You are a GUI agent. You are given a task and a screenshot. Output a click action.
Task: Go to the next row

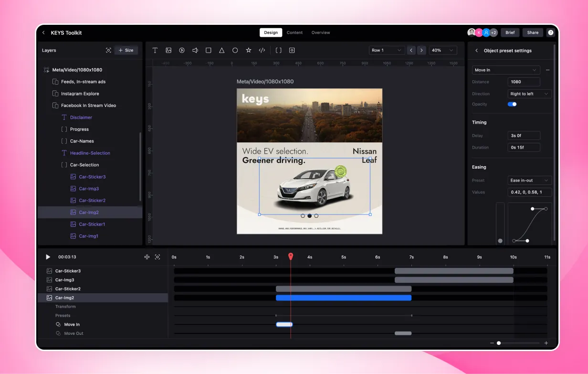pos(421,50)
